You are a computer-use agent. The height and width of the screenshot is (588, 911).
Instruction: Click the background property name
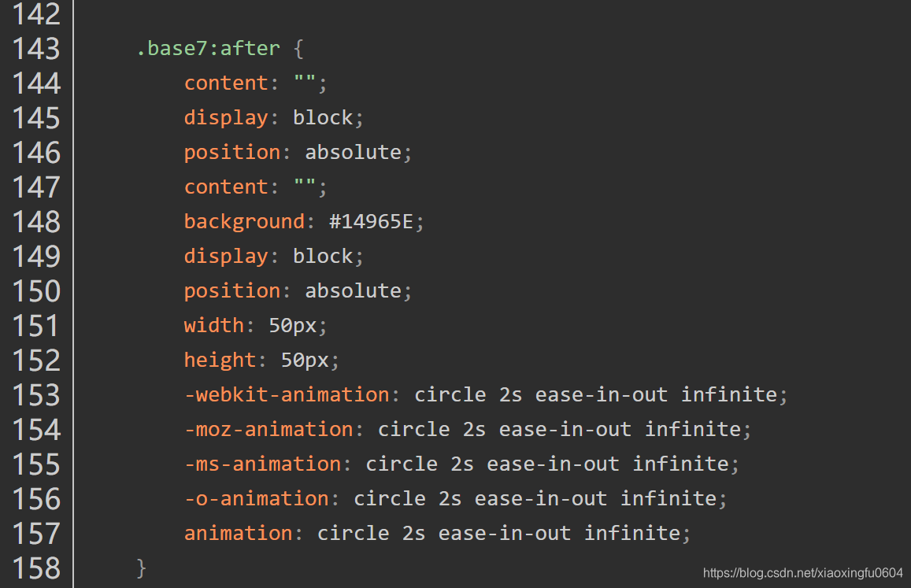pos(244,222)
